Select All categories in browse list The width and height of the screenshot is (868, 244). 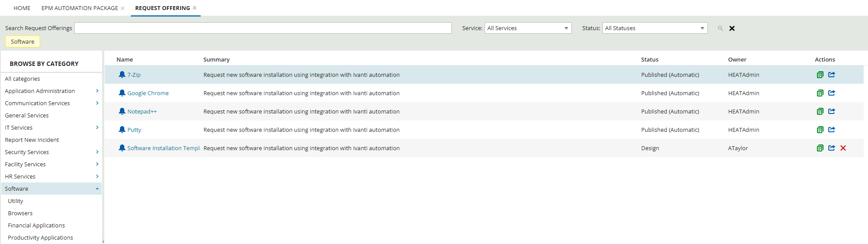(x=22, y=79)
